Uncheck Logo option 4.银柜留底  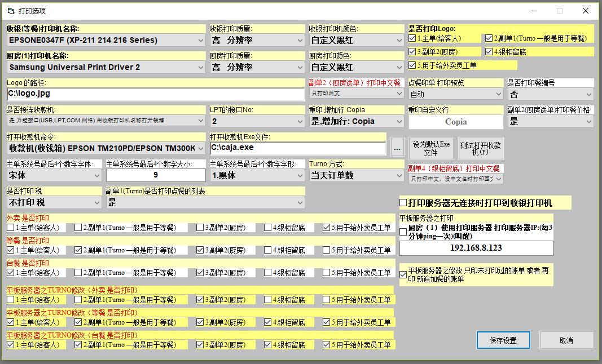tap(489, 51)
